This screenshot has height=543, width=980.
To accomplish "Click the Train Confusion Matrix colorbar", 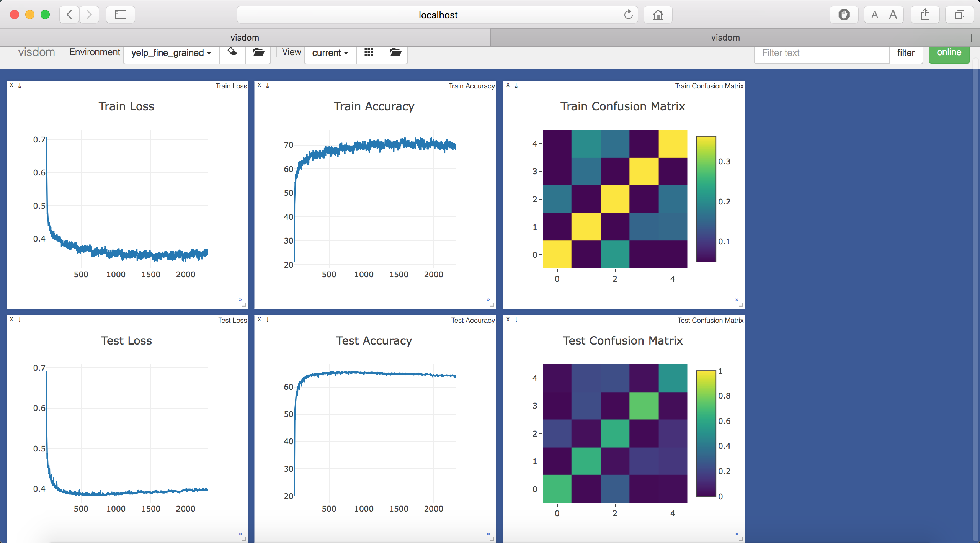I will (706, 199).
